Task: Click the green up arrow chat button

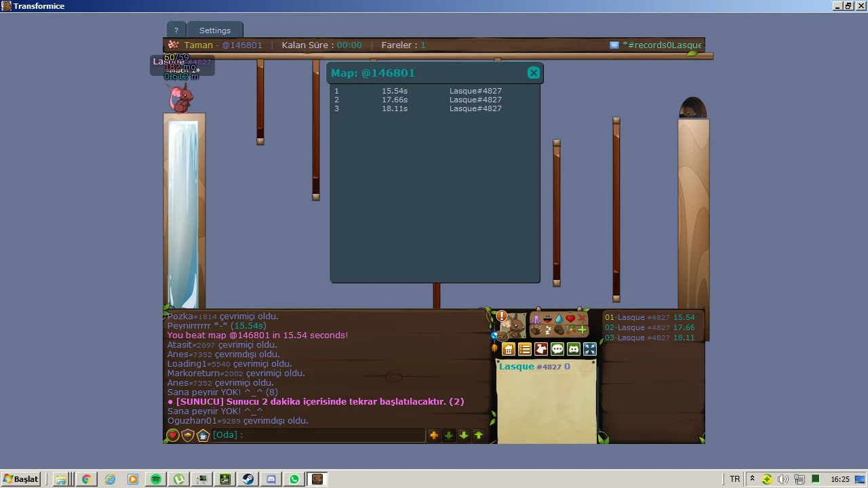Action: [479, 435]
